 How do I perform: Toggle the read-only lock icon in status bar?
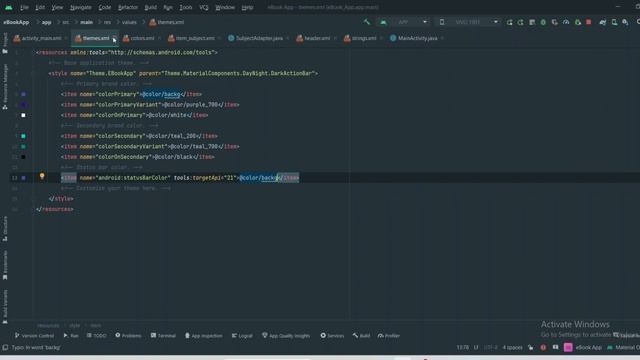(531, 347)
